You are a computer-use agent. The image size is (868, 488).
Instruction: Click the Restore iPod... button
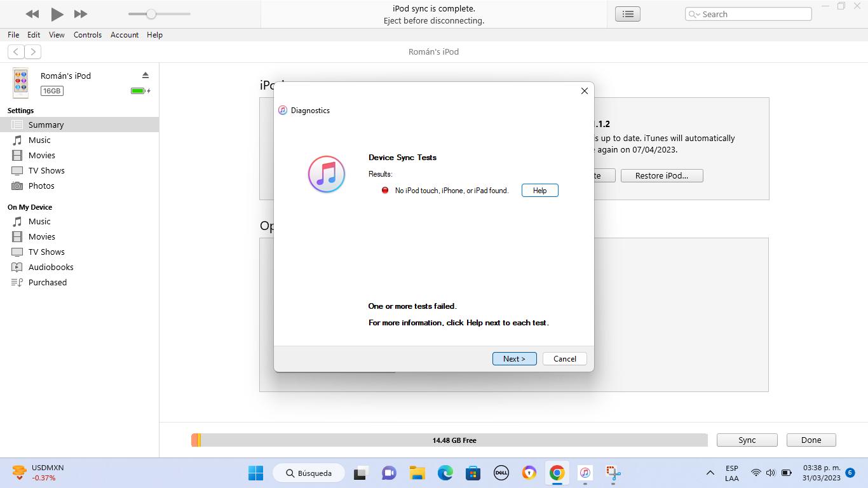[662, 175]
